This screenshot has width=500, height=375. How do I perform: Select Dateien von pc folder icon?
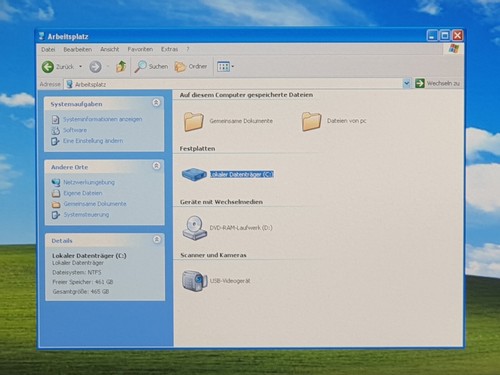coord(311,122)
